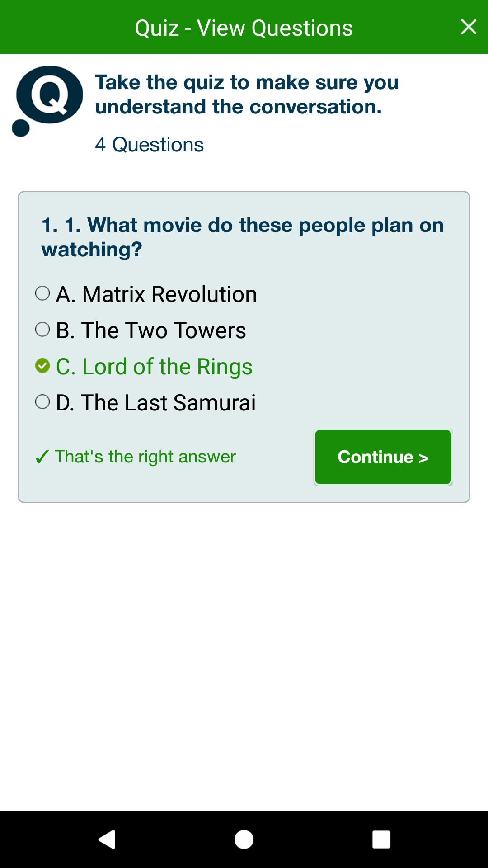
Task: Click the "Quiz - View Questions" header title
Action: tap(244, 28)
